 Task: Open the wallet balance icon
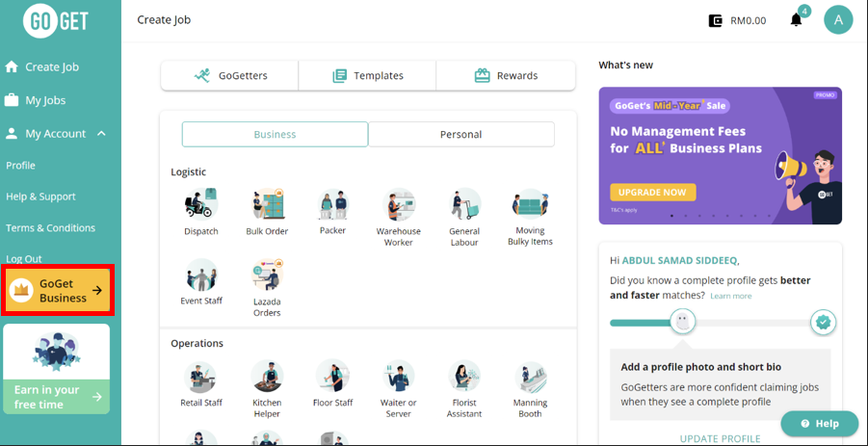tap(716, 21)
